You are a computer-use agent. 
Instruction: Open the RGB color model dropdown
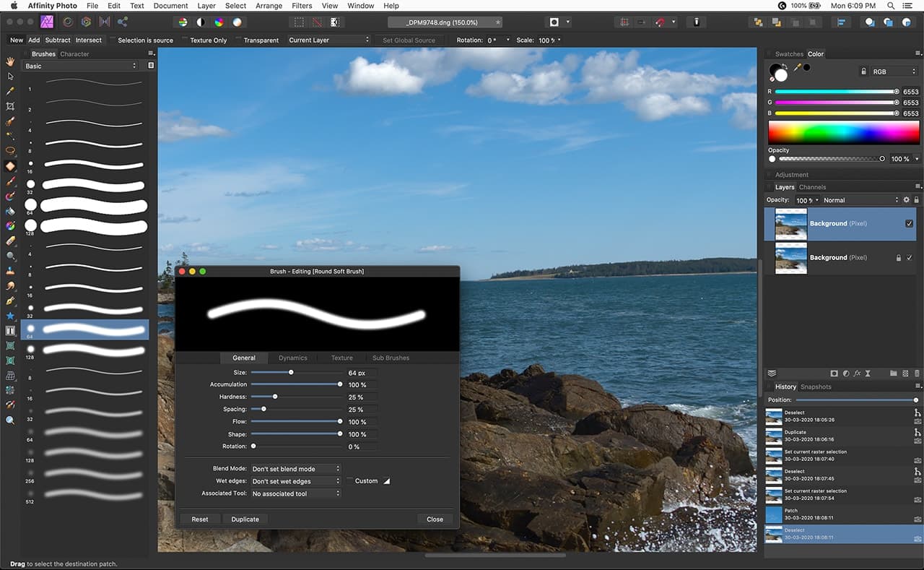click(893, 72)
